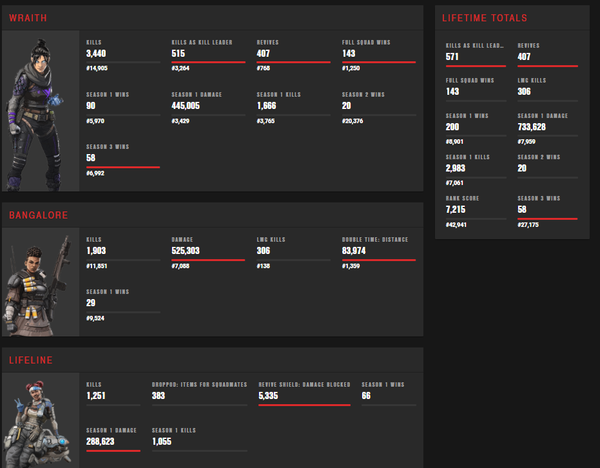Image resolution: width=600 pixels, height=468 pixels.
Task: Click the Double Time: Distance label
Action: (x=375, y=240)
